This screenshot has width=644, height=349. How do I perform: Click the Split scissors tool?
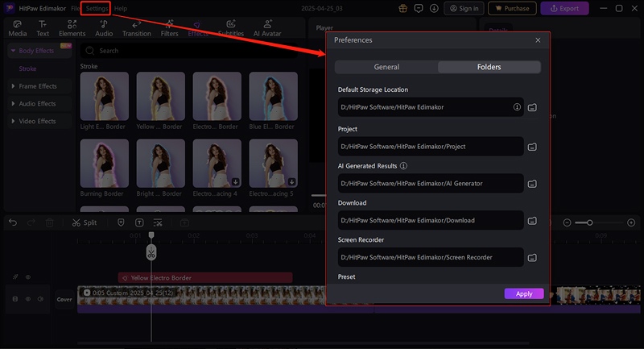(x=85, y=222)
